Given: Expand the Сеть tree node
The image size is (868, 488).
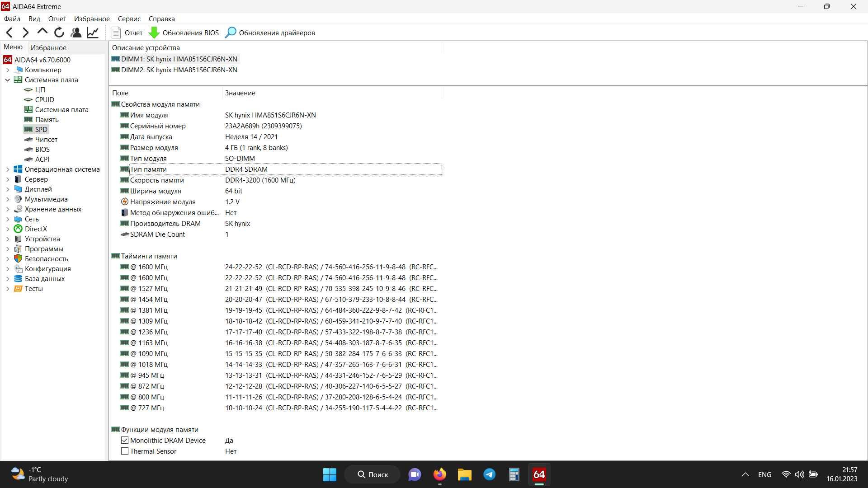Looking at the screenshot, I should click(x=8, y=219).
